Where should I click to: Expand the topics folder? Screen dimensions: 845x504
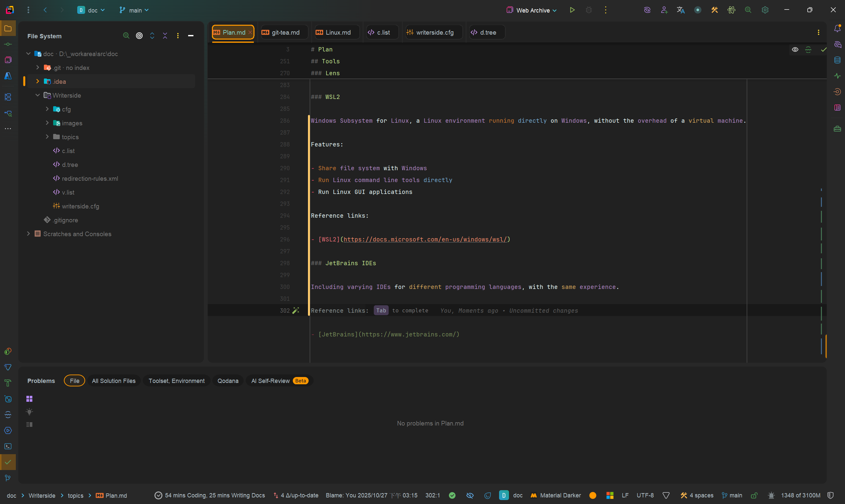point(47,137)
